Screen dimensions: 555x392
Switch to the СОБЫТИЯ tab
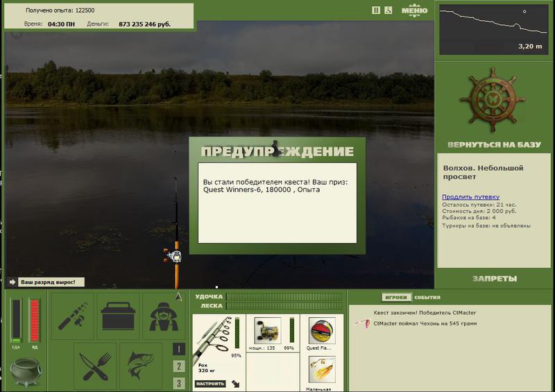pyautogui.click(x=427, y=298)
